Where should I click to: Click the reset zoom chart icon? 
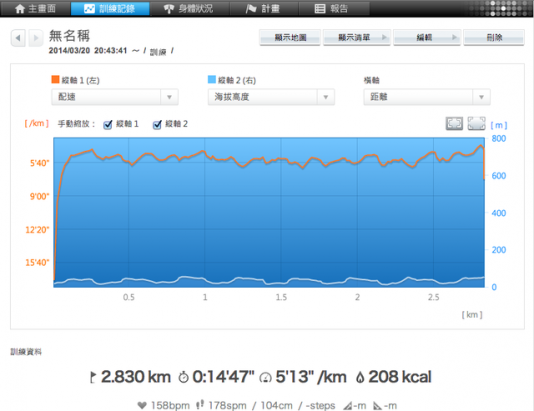(x=476, y=123)
